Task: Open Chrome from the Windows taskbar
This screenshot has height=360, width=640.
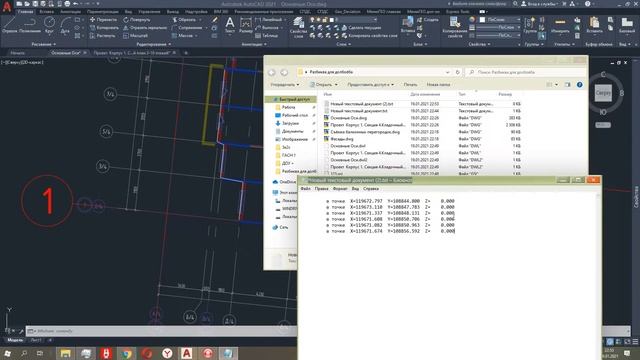Action: (x=126, y=353)
